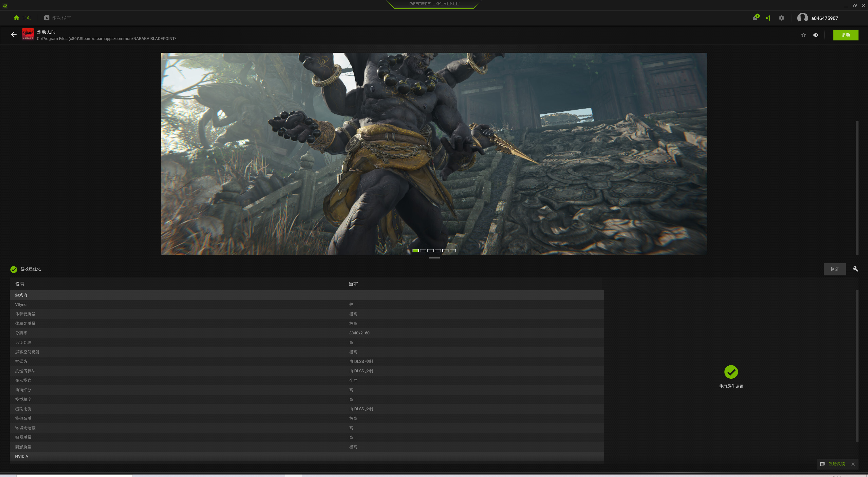Select fourth screenshot carousel indicator
The width and height of the screenshot is (868, 477).
point(438,251)
